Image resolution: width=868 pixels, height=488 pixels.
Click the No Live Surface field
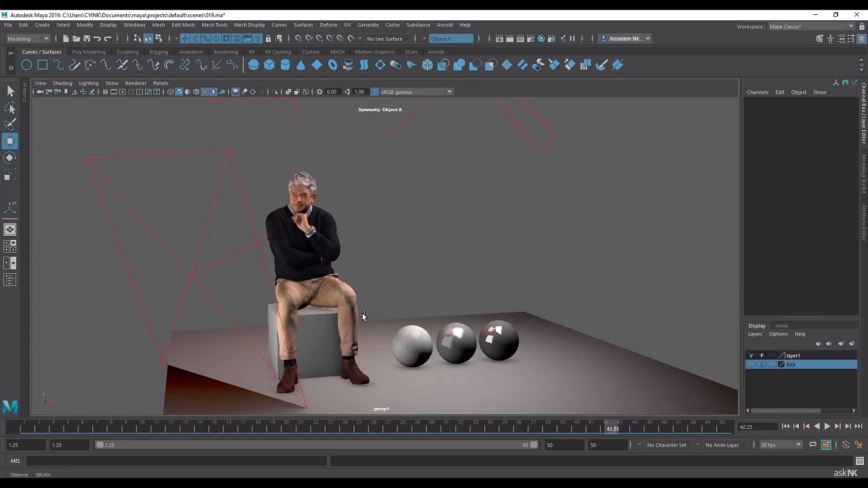385,39
